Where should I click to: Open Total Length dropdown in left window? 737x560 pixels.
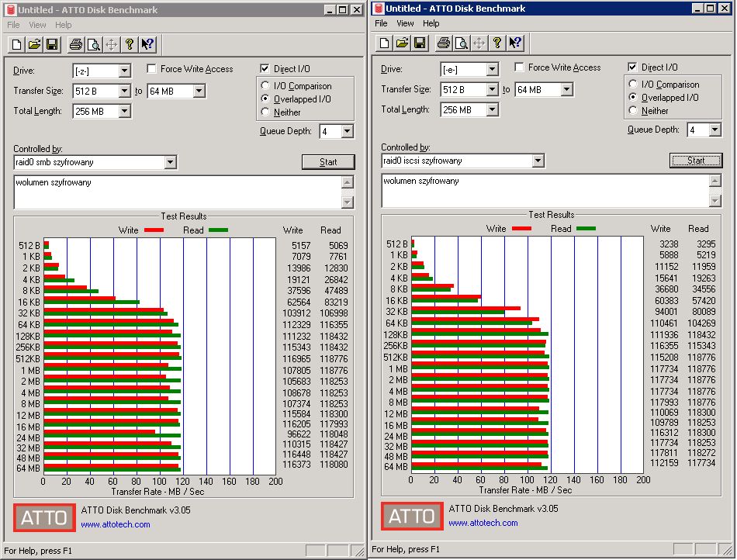125,111
